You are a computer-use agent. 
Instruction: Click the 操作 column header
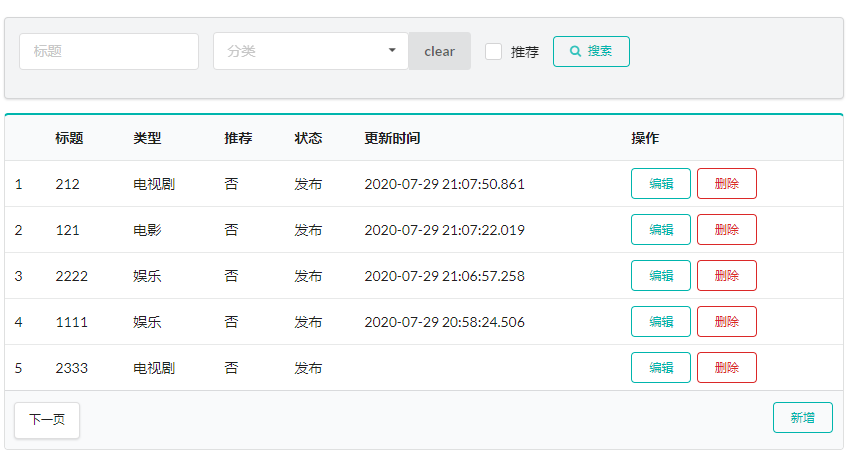click(x=645, y=138)
